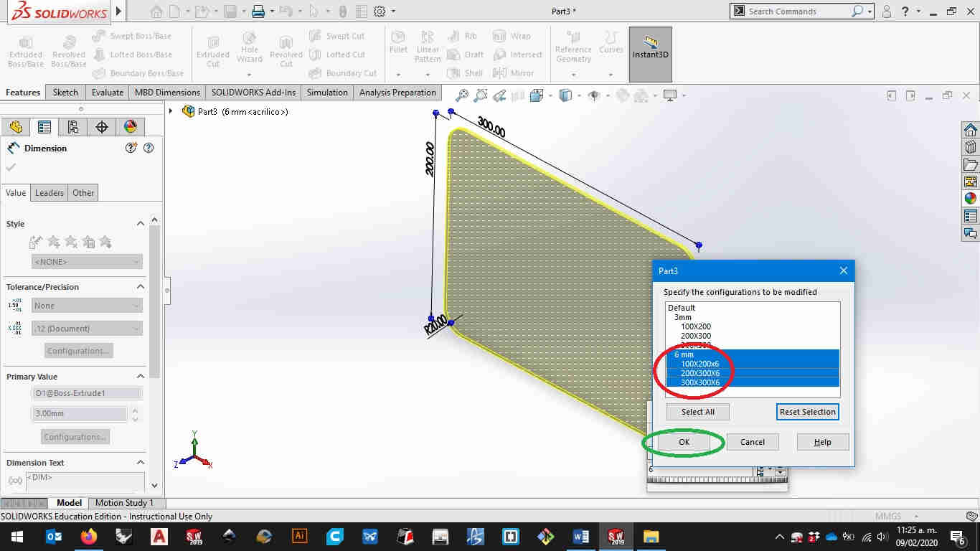The width and height of the screenshot is (980, 551).
Task: Open the View Orientation cube icon
Action: tap(537, 95)
